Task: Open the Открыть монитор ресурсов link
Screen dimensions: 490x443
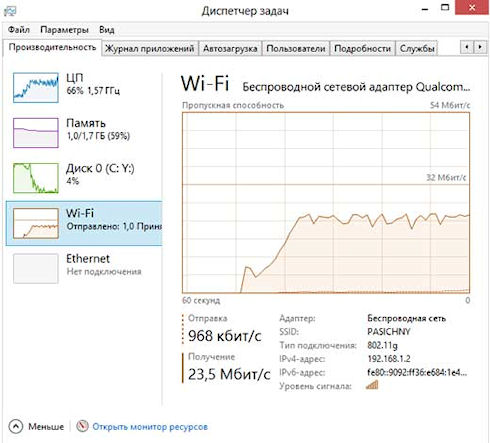Action: pos(150,427)
